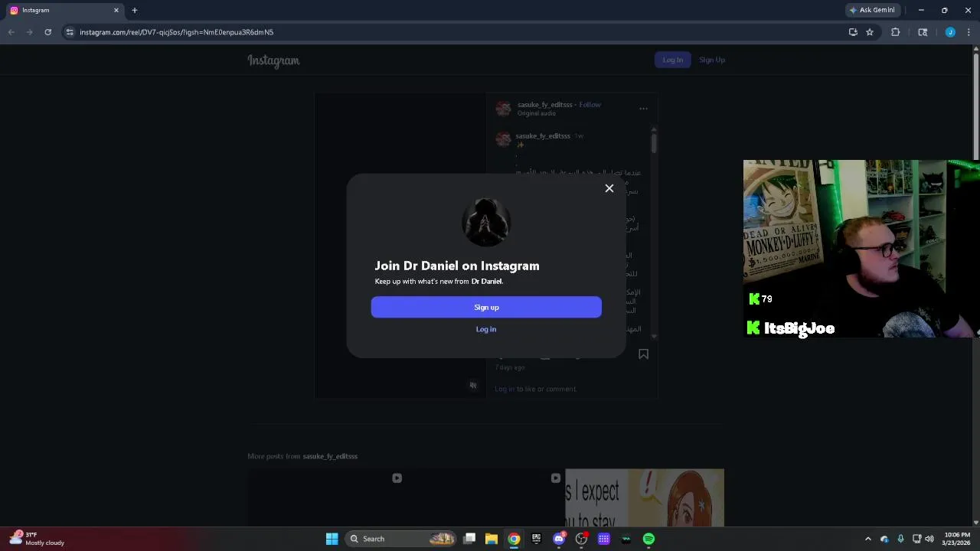Close the Instagram tab

pyautogui.click(x=116, y=10)
